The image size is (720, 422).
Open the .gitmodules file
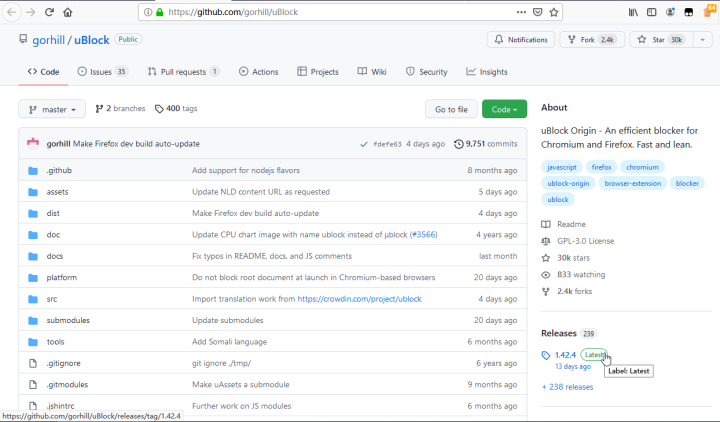[67, 385]
